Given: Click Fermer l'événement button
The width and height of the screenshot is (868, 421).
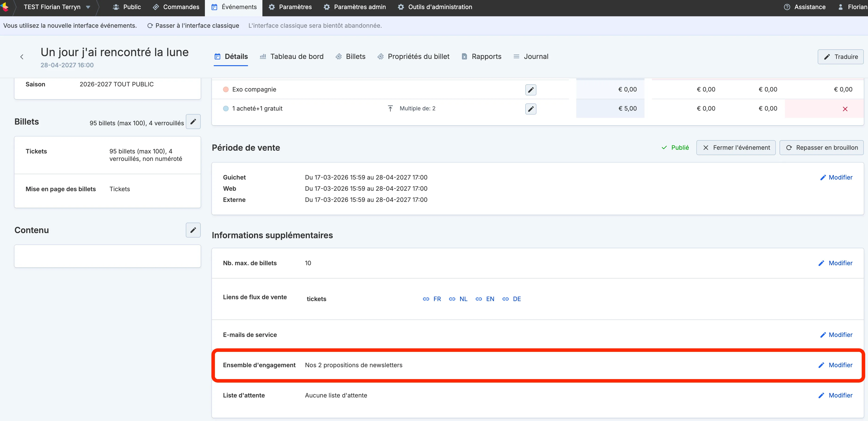Looking at the screenshot, I should click(x=736, y=148).
